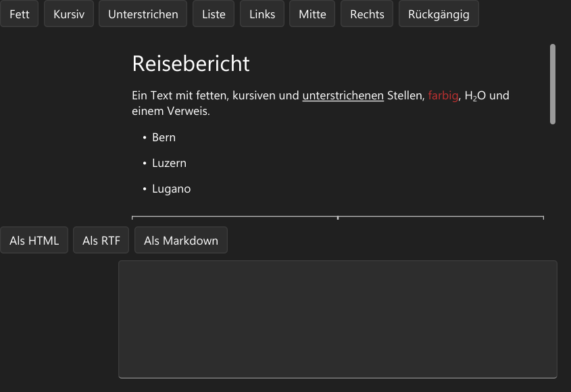Image resolution: width=571 pixels, height=392 pixels.
Task: Export the document with Als RTF
Action: [101, 241]
